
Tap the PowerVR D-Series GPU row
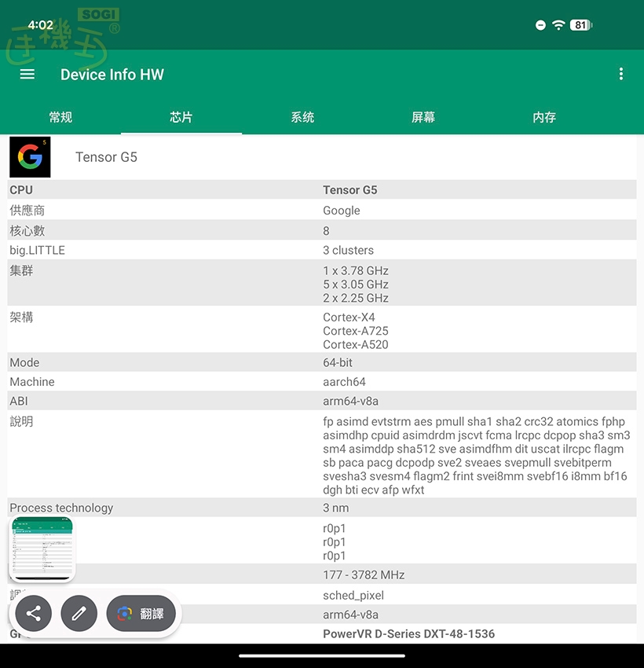pyautogui.click(x=408, y=633)
